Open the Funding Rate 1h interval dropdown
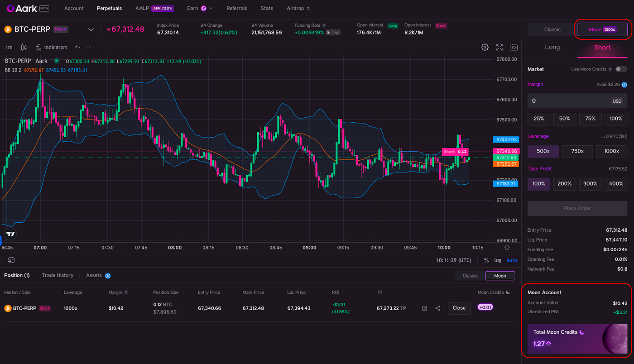This screenshot has height=364, width=634. click(333, 32)
